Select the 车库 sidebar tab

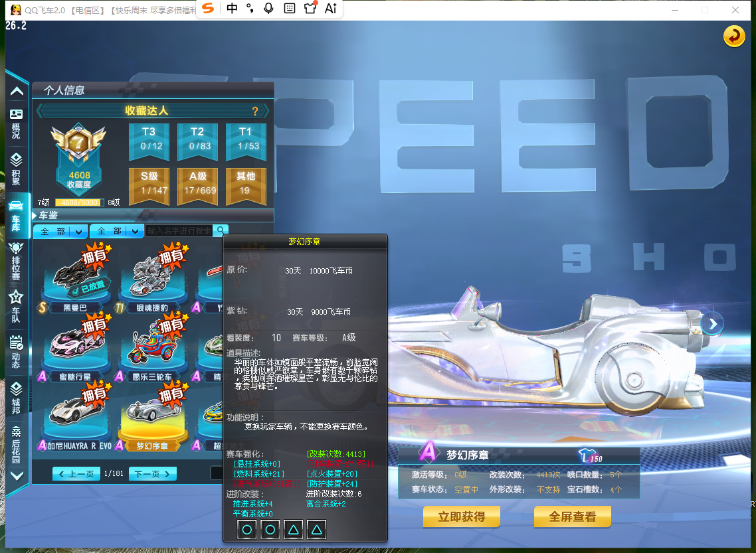pyautogui.click(x=16, y=215)
